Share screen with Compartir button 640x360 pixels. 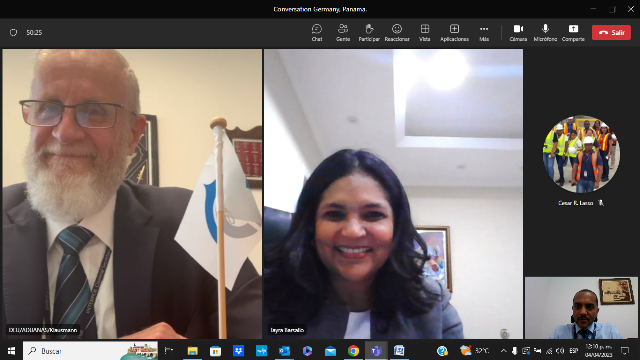pos(573,33)
